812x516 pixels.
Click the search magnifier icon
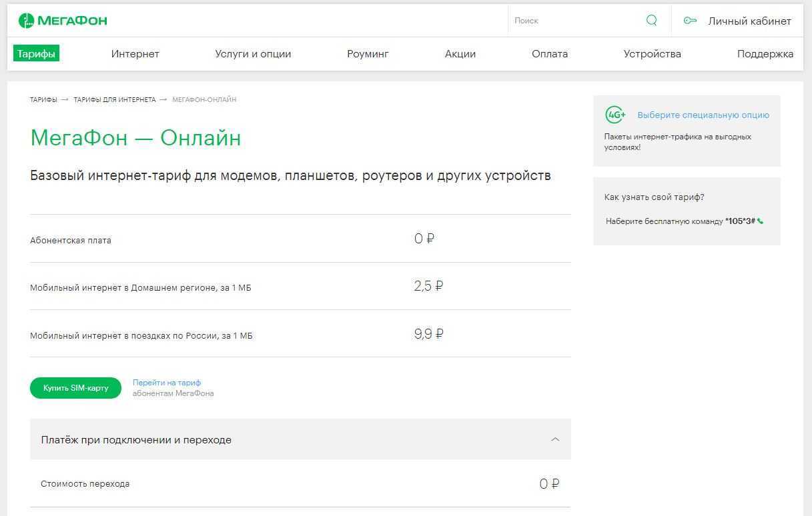pos(652,21)
